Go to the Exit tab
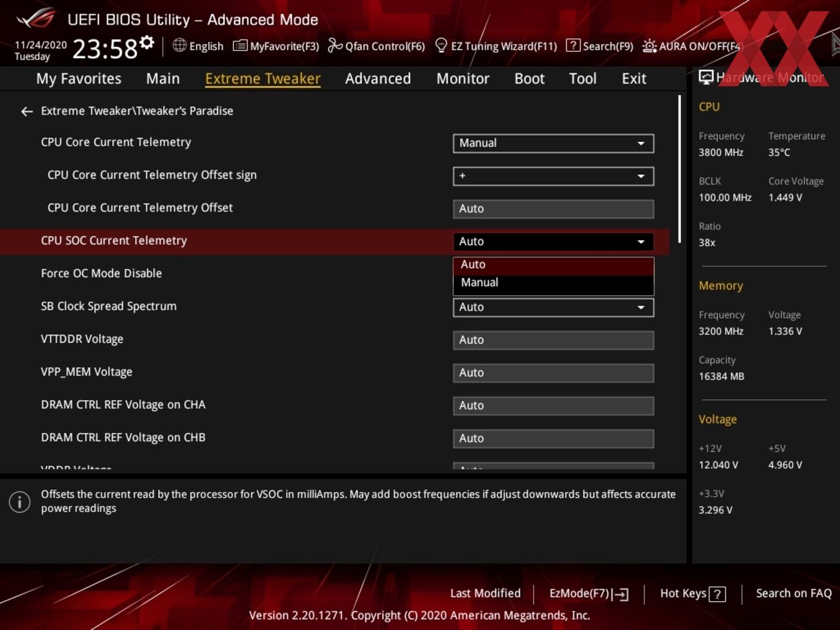 click(x=634, y=78)
